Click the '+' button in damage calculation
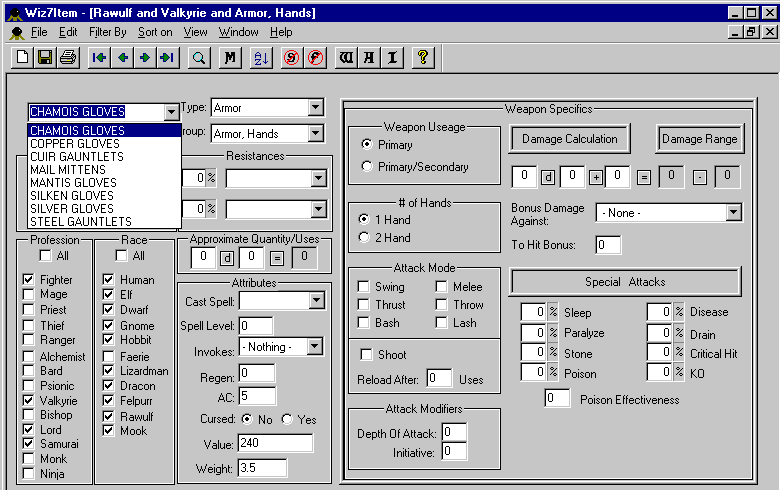 pos(595,177)
